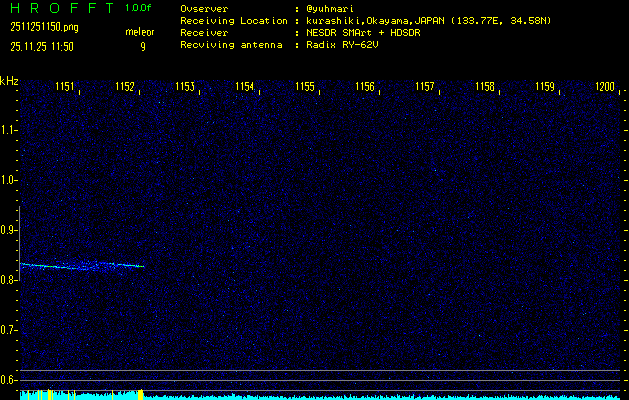629x400 pixels.
Task: Click the meteor count value 9
Action: tap(142, 45)
